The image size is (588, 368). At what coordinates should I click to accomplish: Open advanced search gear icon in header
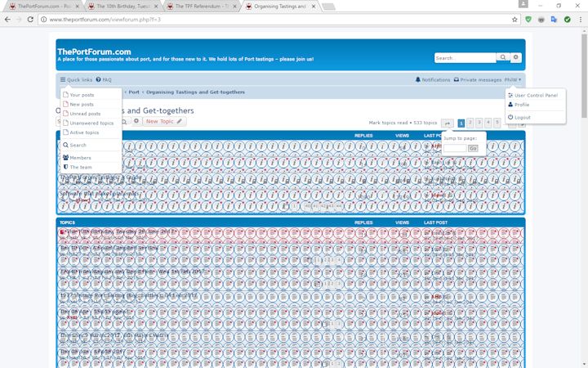pyautogui.click(x=516, y=58)
